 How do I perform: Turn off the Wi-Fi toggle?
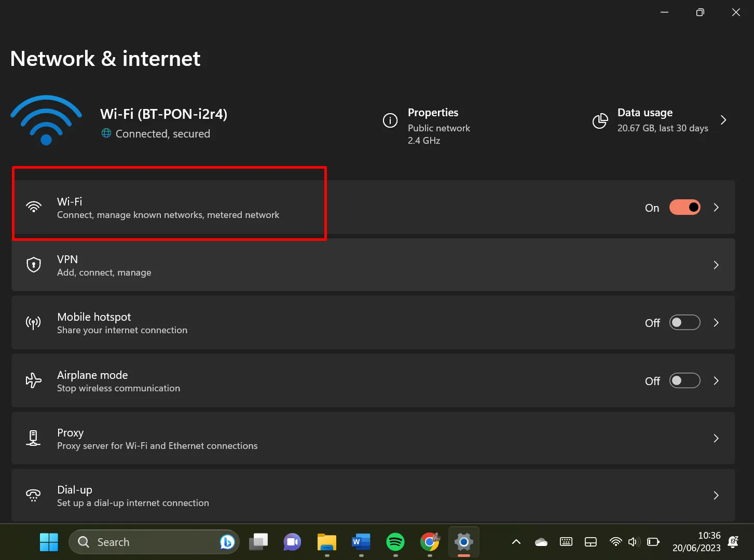click(x=685, y=207)
